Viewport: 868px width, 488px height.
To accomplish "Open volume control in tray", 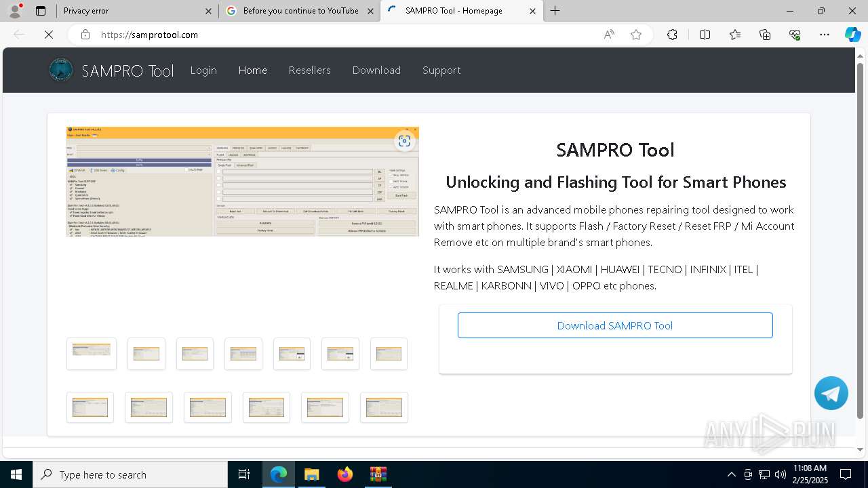I will click(x=780, y=474).
